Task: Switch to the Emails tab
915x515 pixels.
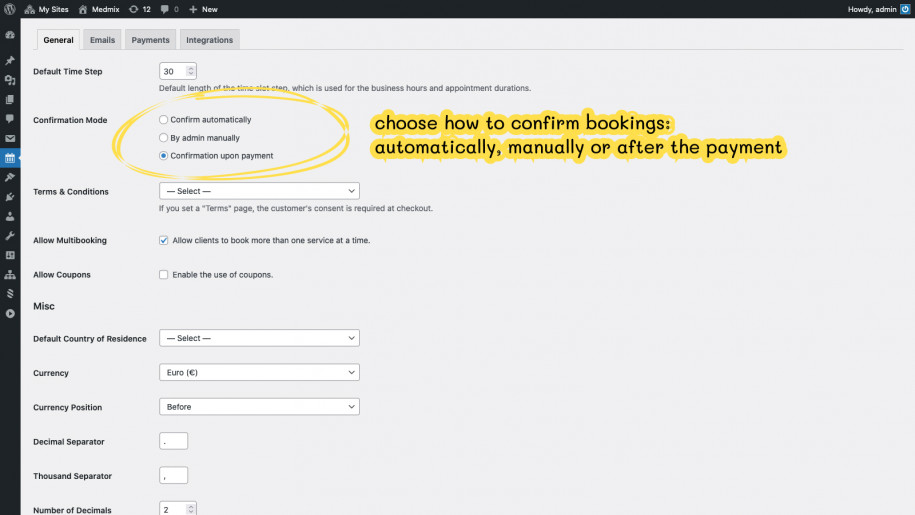Action: (x=102, y=40)
